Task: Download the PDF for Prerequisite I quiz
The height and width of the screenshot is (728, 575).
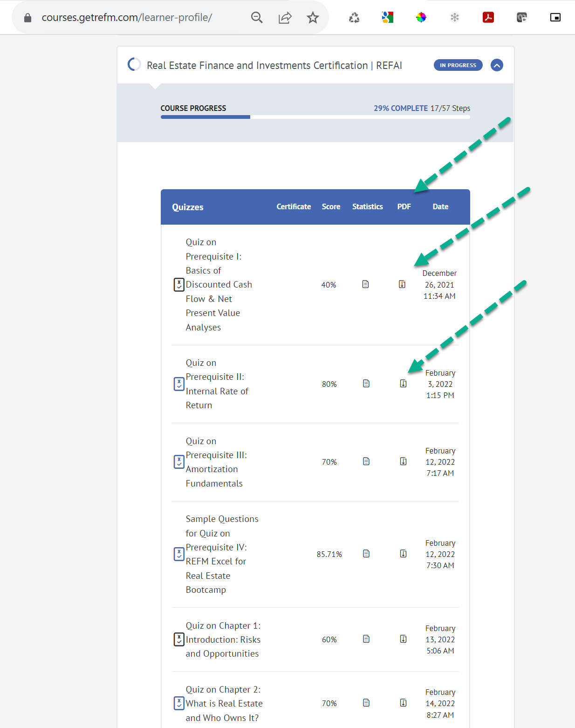Action: pos(402,284)
